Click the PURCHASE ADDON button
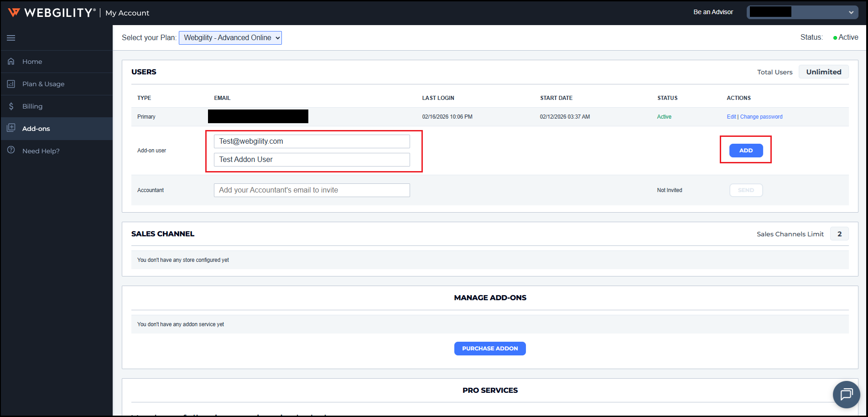 (490, 349)
